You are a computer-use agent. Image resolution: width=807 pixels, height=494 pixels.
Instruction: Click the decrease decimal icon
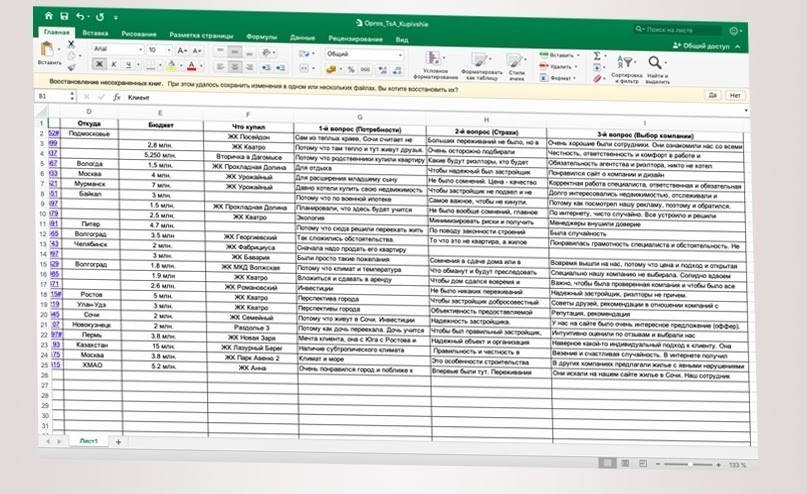[397, 70]
